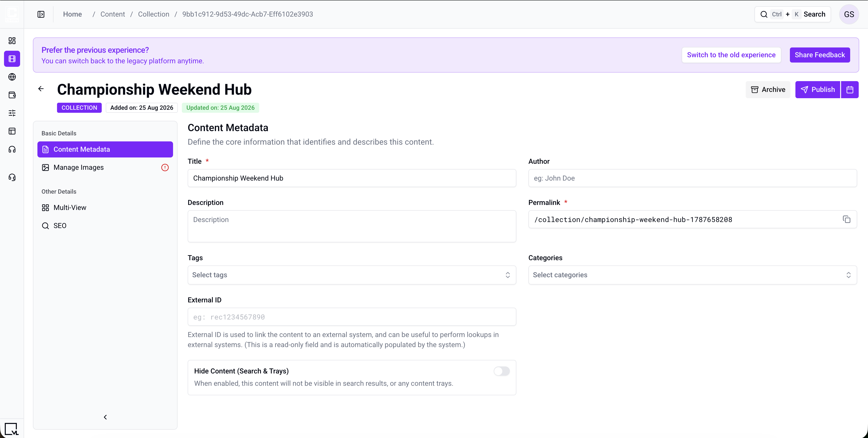Click the back arrow beside page title

41,89
